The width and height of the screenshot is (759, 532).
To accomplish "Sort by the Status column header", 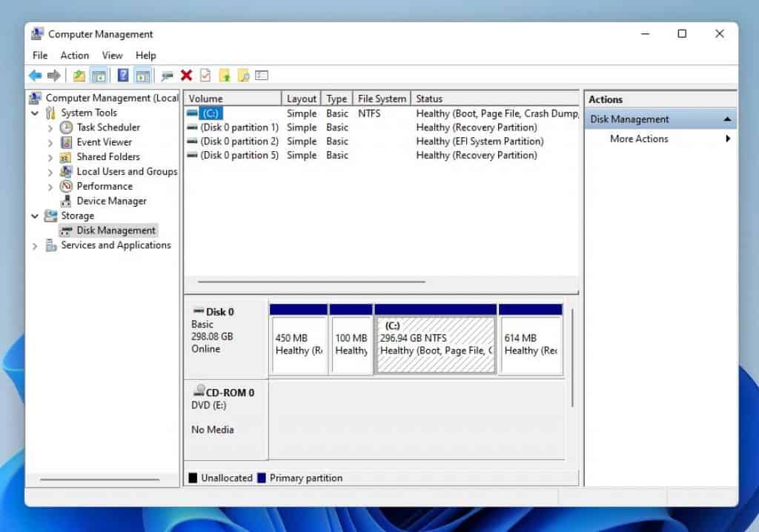I will (x=495, y=99).
